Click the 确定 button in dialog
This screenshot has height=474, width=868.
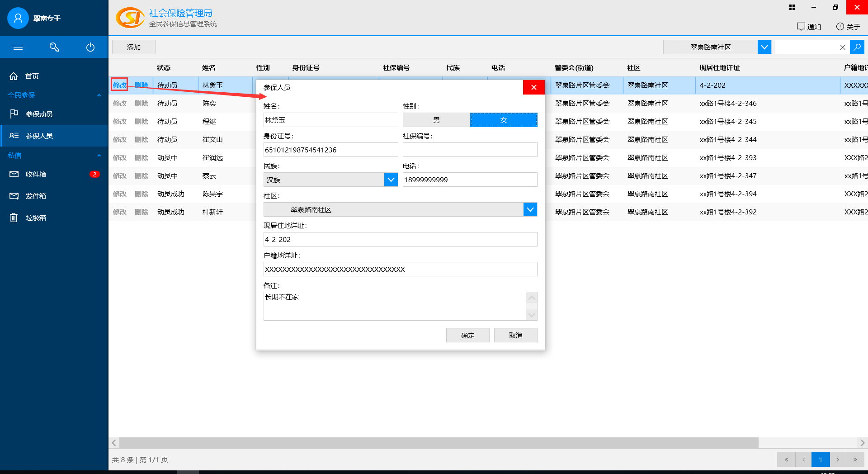(467, 335)
